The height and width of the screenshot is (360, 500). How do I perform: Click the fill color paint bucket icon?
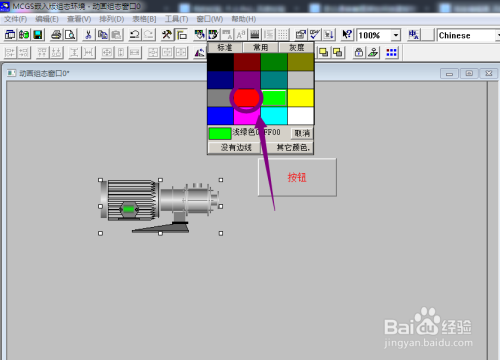199,35
